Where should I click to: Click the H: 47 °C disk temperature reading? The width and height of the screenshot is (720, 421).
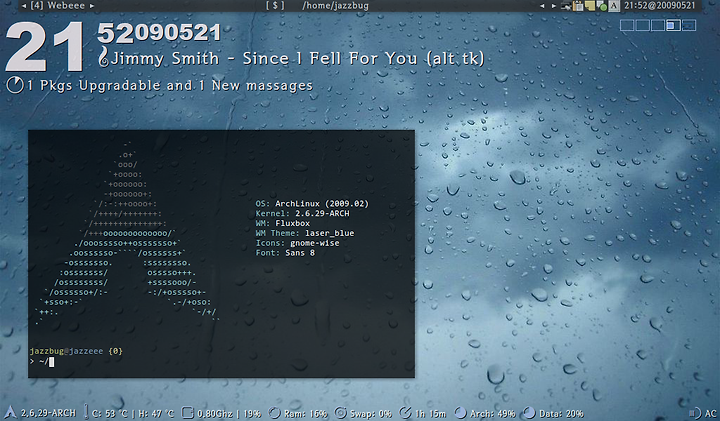pos(156,414)
